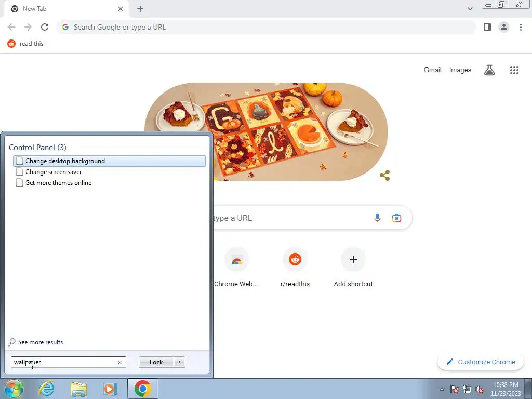Open the Thanksgiving Google Doodle
This screenshot has height=399, width=532.
coord(266,131)
